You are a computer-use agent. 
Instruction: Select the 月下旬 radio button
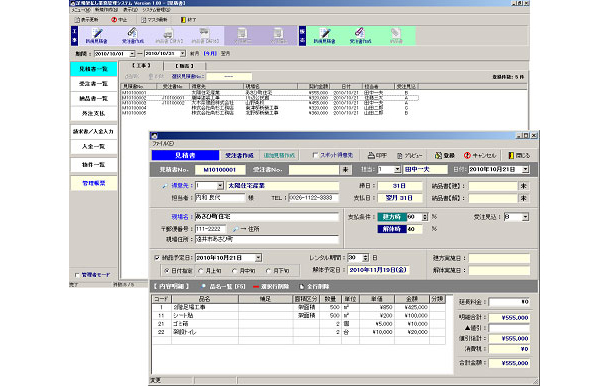[x=268, y=270]
